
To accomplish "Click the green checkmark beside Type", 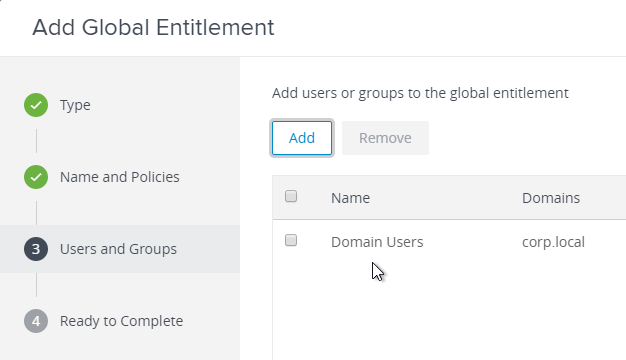I will point(36,105).
